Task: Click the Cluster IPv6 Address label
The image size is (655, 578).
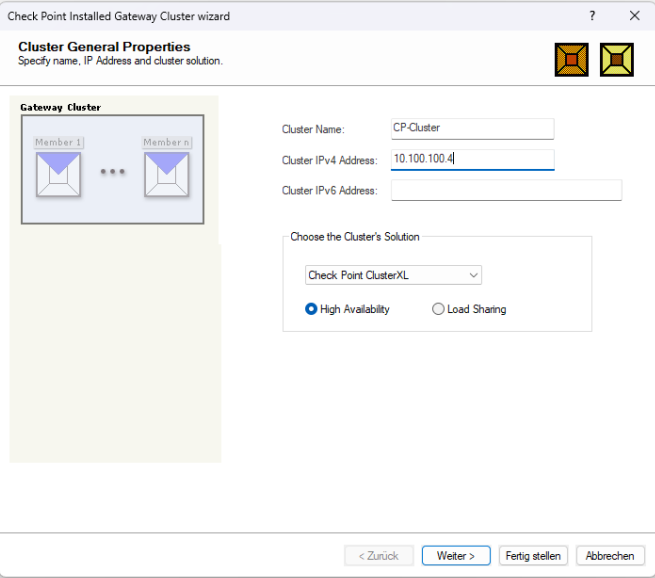Action: [330, 190]
